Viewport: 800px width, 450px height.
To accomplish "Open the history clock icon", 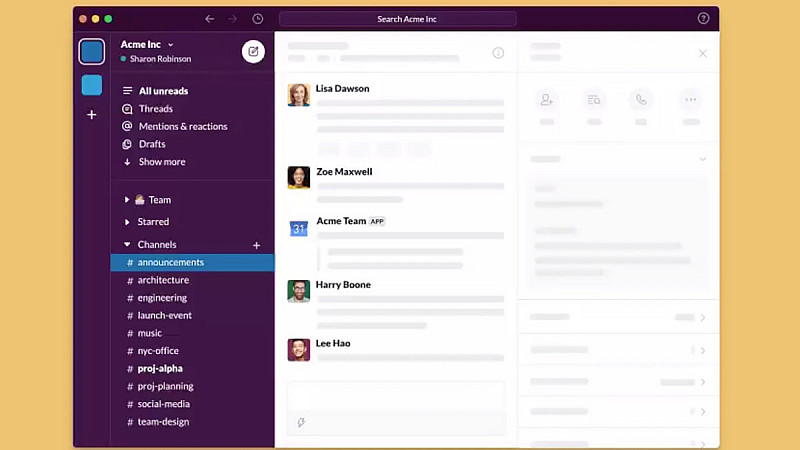I will (x=258, y=19).
